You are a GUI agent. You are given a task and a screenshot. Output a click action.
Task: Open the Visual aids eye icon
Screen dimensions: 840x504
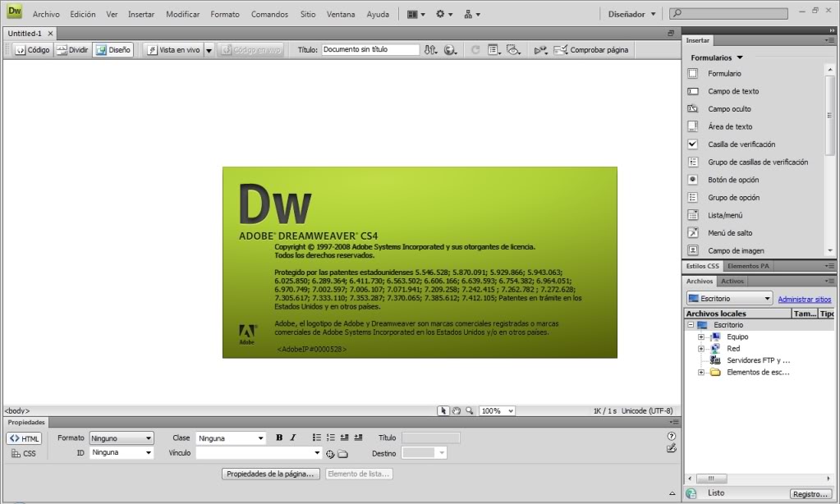(513, 50)
